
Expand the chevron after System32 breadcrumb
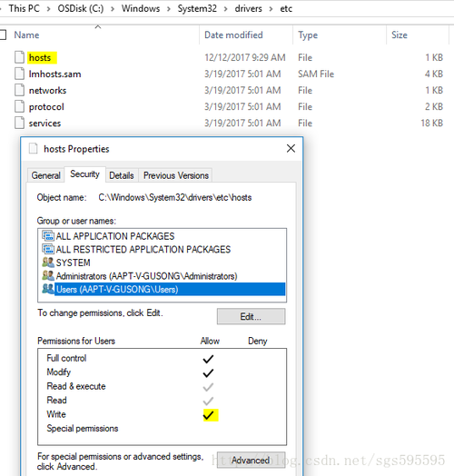pos(225,9)
